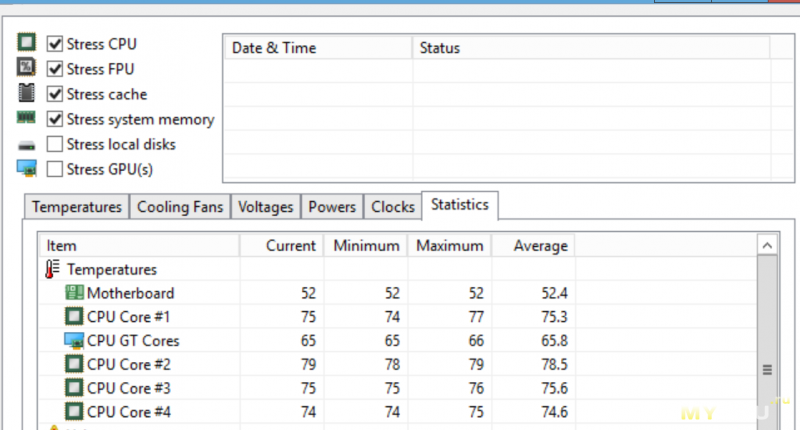
Task: Click the Item column header
Action: 139,245
